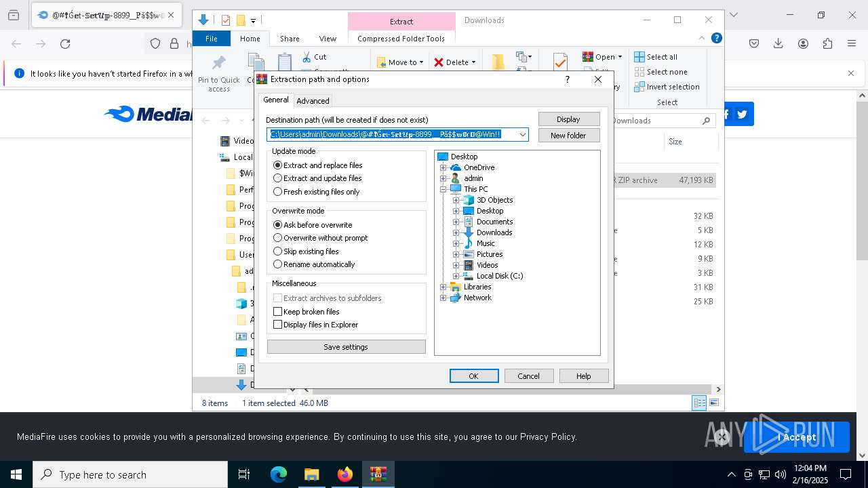The width and height of the screenshot is (868, 488).
Task: Select Ask before overwrite option
Action: [x=277, y=225]
